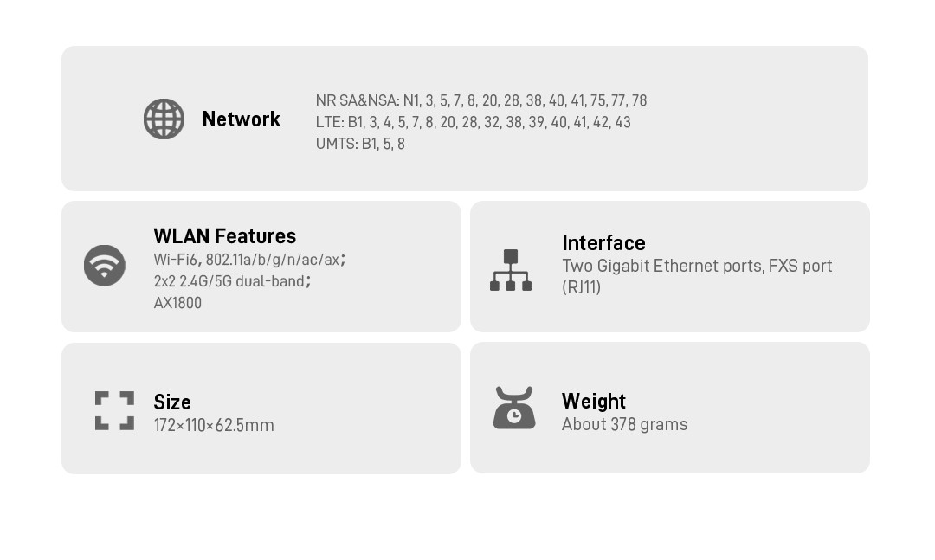Click the globe icon beside Network
This screenshot has height=560, width=935.
point(164,119)
